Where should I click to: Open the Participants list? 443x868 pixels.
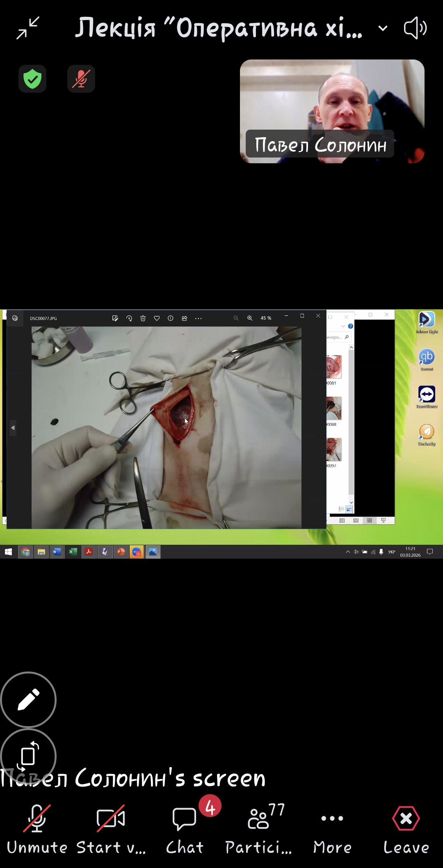(x=258, y=829)
